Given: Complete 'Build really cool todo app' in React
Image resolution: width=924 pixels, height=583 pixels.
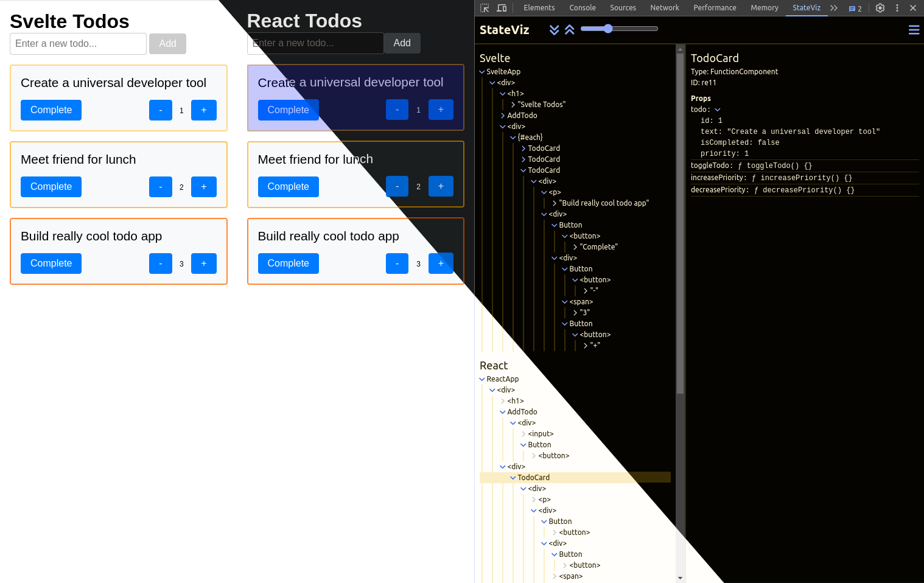Looking at the screenshot, I should pos(289,263).
